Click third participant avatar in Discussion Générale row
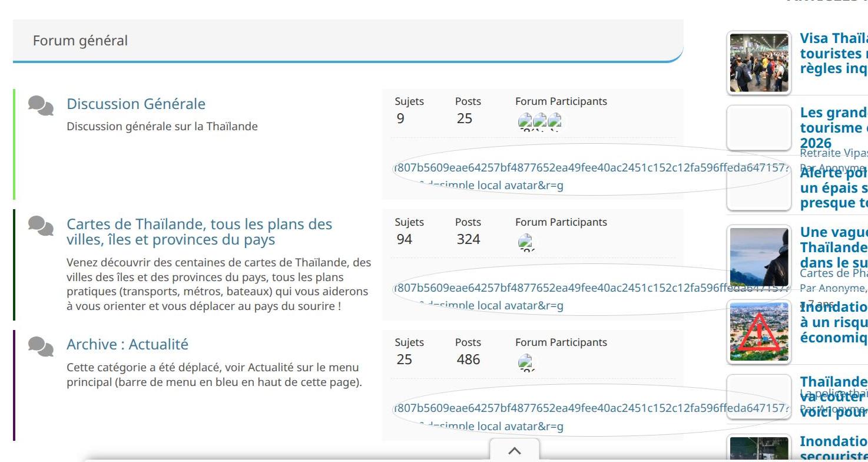 (555, 121)
